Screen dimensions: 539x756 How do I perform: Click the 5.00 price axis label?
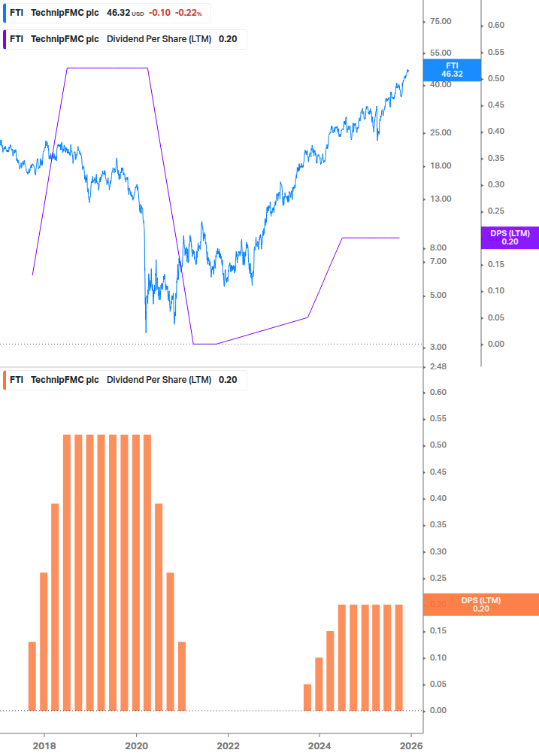coord(438,295)
